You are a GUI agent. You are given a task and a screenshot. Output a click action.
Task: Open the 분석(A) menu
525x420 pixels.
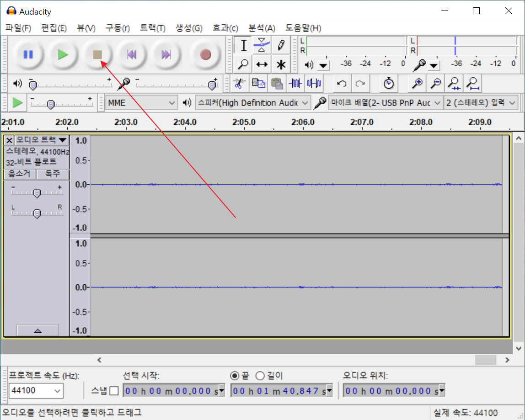pyautogui.click(x=262, y=28)
